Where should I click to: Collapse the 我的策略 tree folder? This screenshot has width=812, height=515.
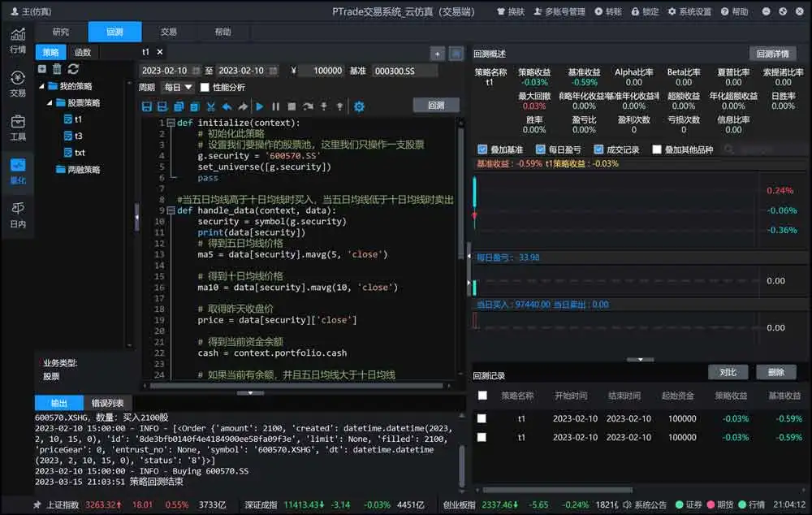point(41,87)
